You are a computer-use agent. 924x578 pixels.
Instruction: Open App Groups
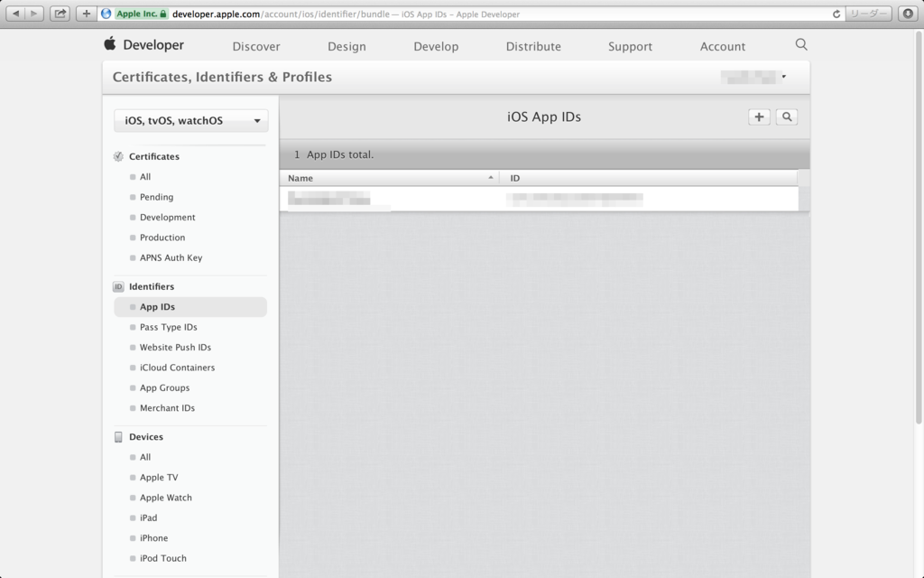tap(164, 388)
